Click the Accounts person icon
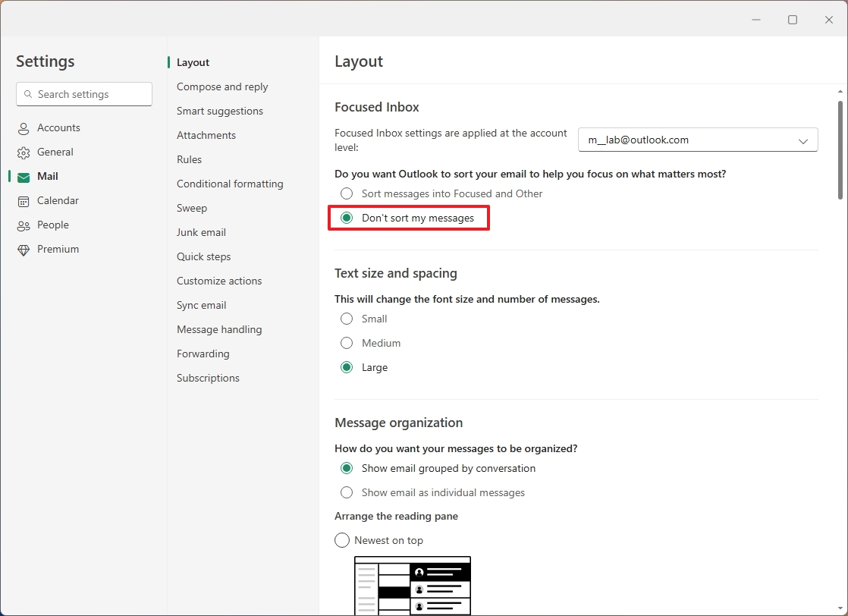The width and height of the screenshot is (848, 616). [24, 129]
